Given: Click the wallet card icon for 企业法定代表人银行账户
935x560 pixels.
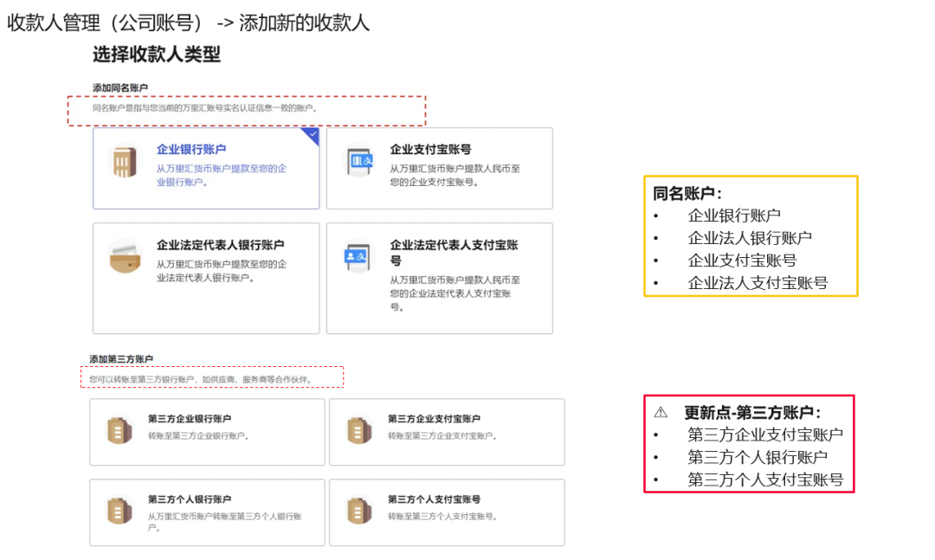Looking at the screenshot, I should click(126, 257).
